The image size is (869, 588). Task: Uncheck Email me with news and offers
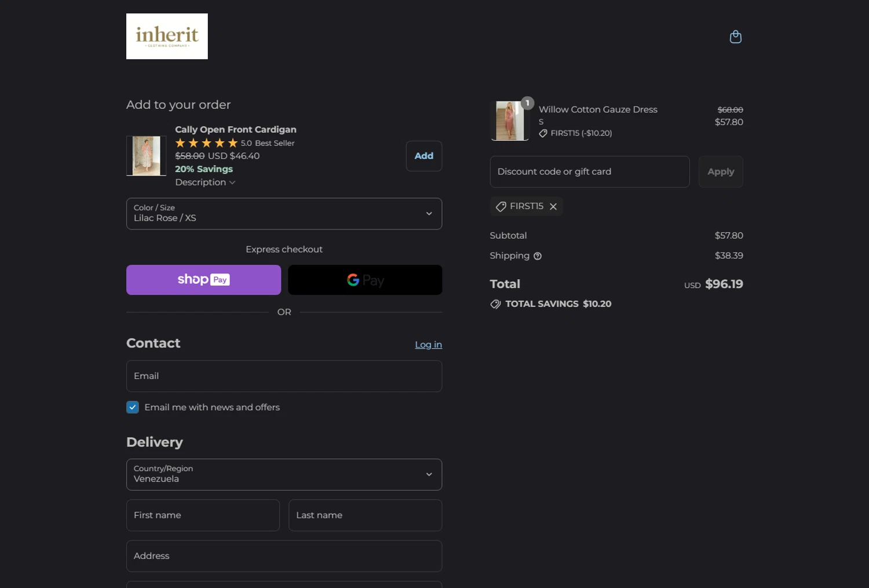[x=133, y=407]
